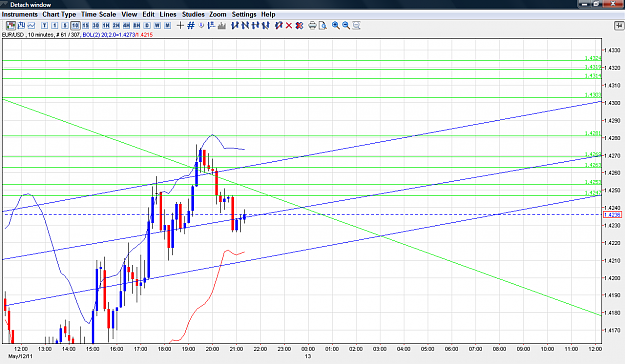Image resolution: width=625 pixels, height=364 pixels.
Task: Zoom in using the plus magnifier icon
Action: point(336,26)
